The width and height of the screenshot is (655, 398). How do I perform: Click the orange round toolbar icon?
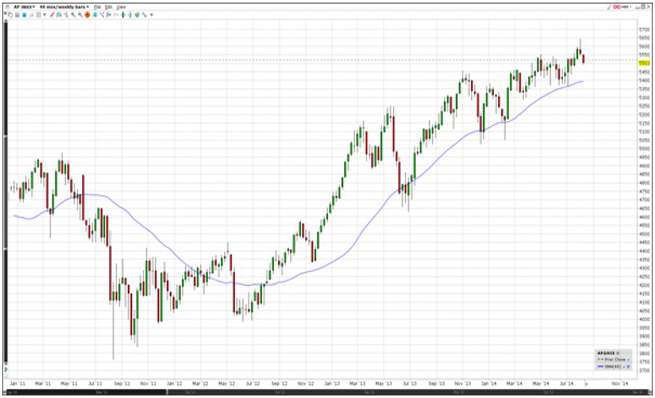[87, 15]
